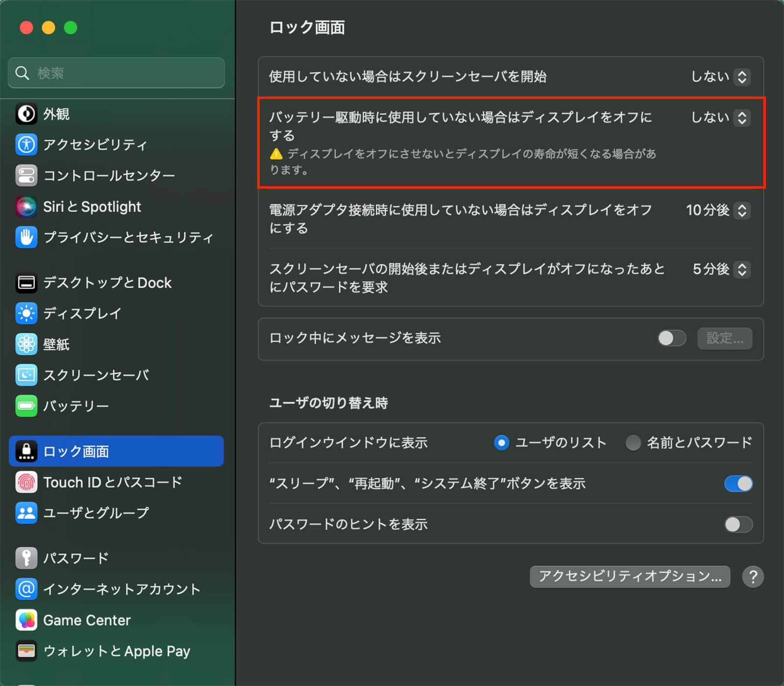Open 外観 settings pane

[x=116, y=114]
